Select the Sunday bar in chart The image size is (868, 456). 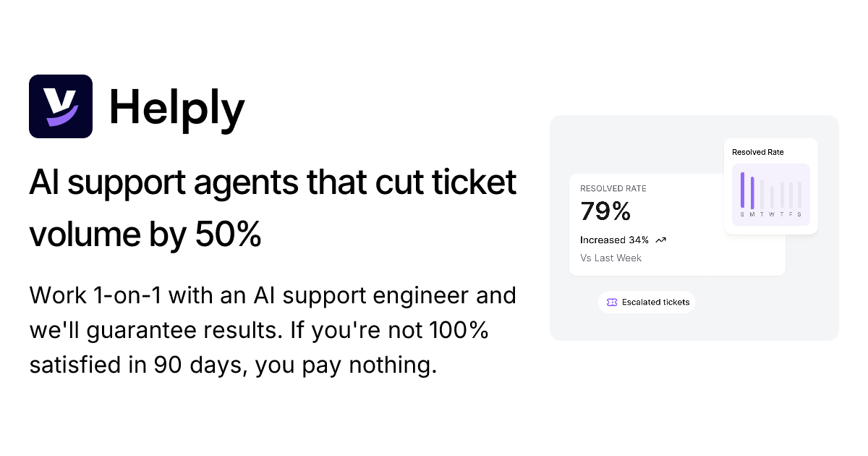point(742,190)
